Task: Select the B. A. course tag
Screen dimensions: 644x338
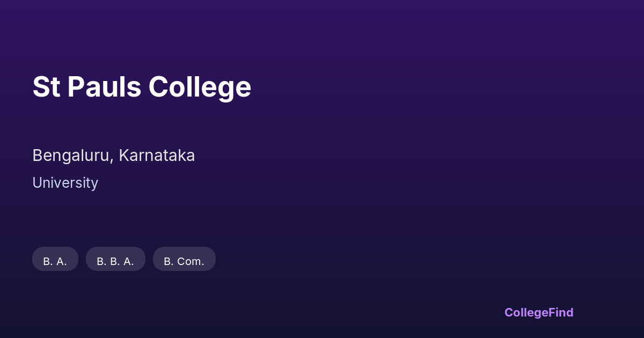Action: coord(55,261)
